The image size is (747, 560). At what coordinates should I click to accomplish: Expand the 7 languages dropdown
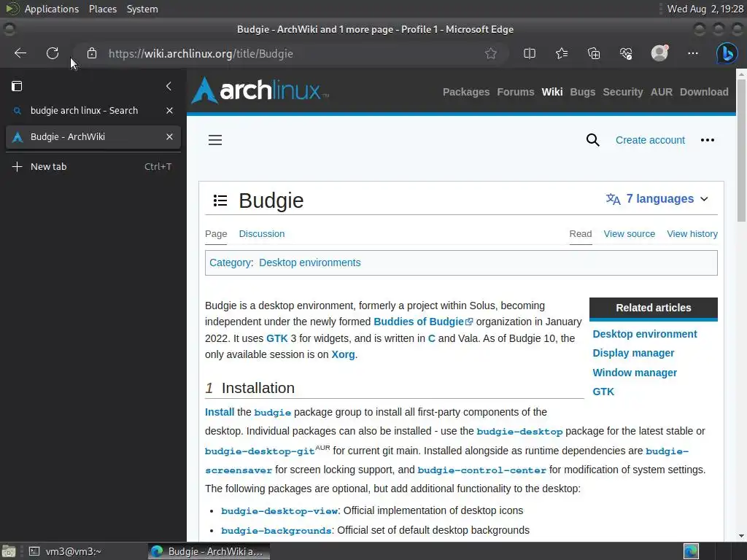click(x=657, y=198)
